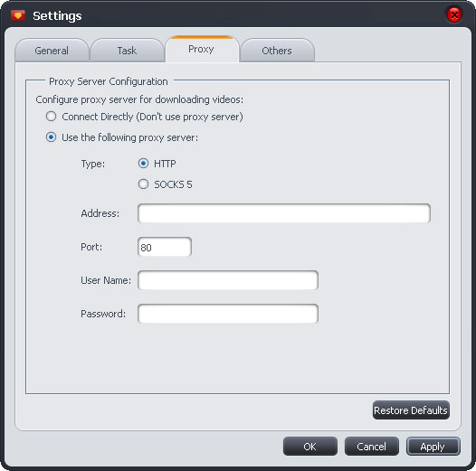The width and height of the screenshot is (476, 471).
Task: Go to the Others tab
Action: [x=277, y=51]
